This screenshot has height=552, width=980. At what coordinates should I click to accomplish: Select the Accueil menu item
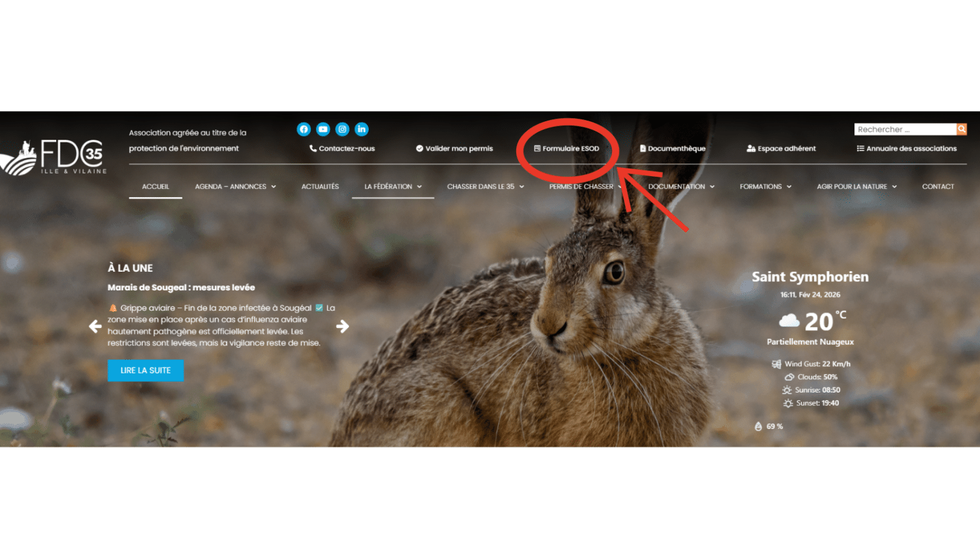point(156,187)
